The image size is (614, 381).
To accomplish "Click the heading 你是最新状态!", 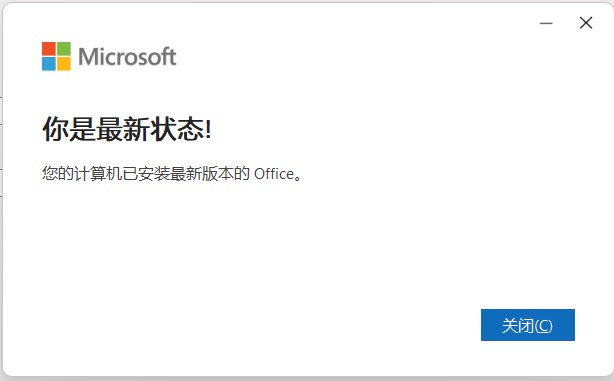I will [127, 129].
